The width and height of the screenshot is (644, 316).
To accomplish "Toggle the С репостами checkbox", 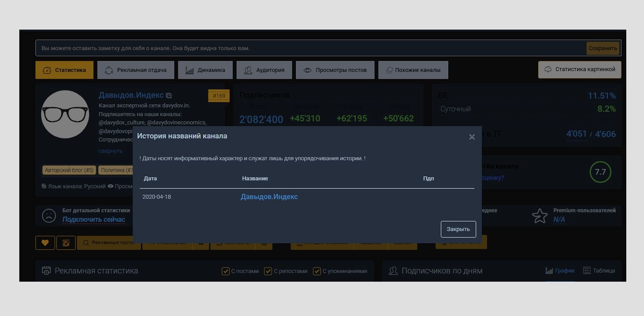I will (x=268, y=271).
